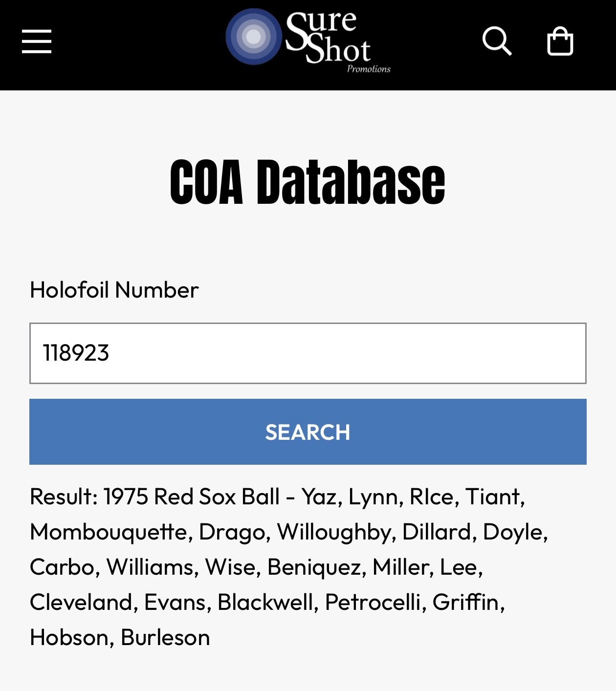Click the Holofoil Number label

click(x=114, y=290)
